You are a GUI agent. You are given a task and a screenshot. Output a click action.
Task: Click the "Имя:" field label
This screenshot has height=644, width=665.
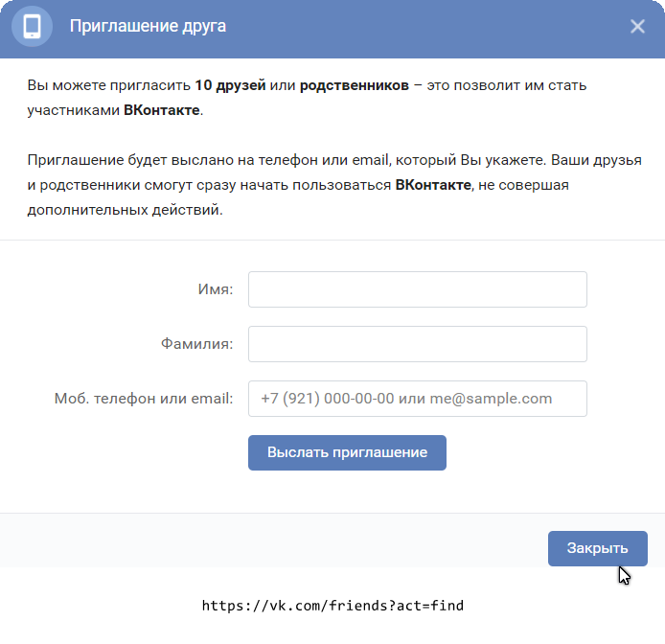[215, 289]
